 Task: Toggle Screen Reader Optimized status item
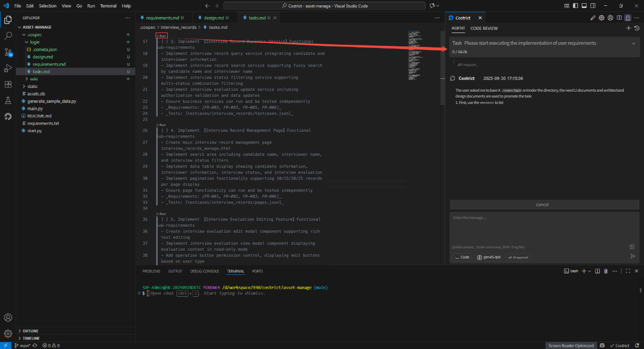pos(571,346)
